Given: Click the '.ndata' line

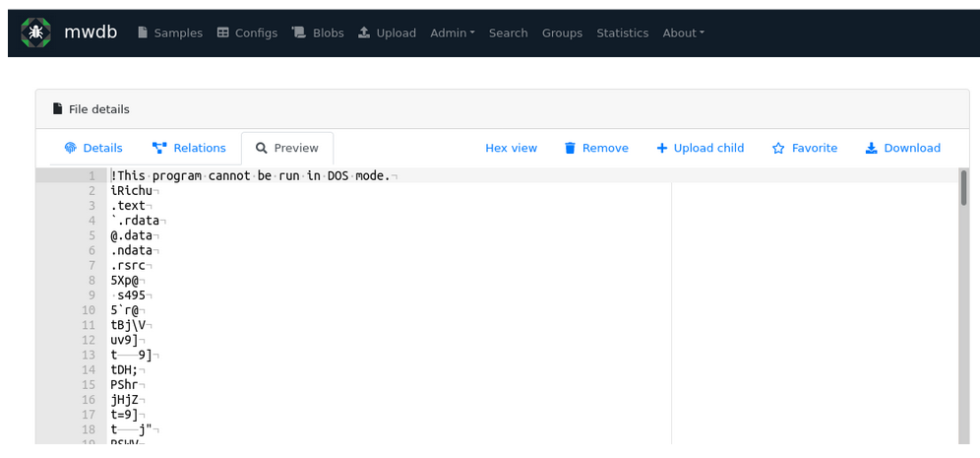Looking at the screenshot, I should tap(131, 251).
